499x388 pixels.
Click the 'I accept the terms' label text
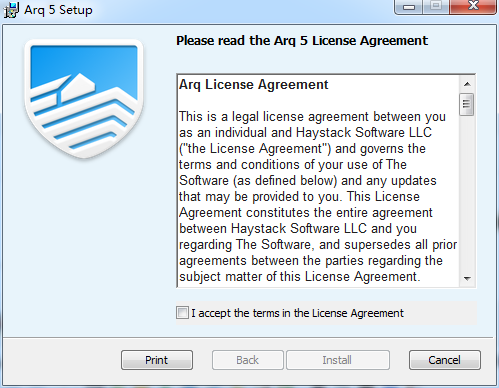pyautogui.click(x=297, y=313)
